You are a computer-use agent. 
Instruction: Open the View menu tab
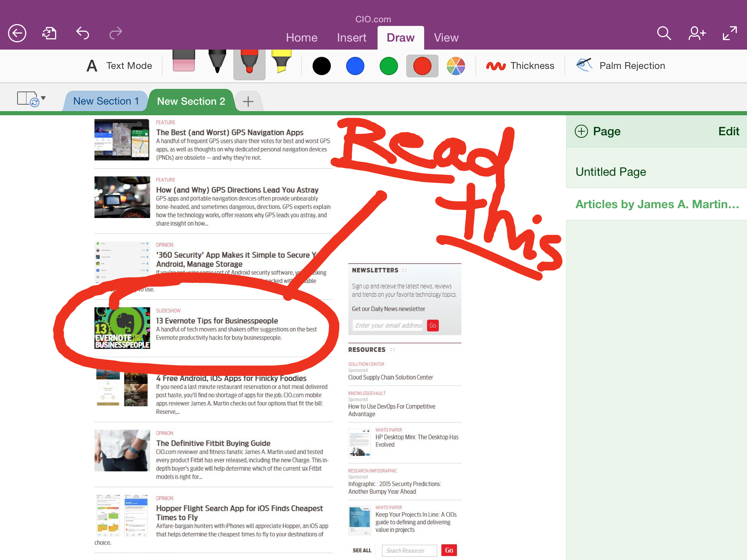(x=445, y=36)
